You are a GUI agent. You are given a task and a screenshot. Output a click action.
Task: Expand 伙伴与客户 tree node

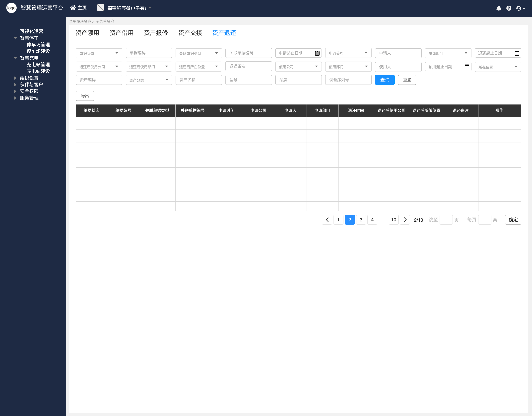pos(15,85)
